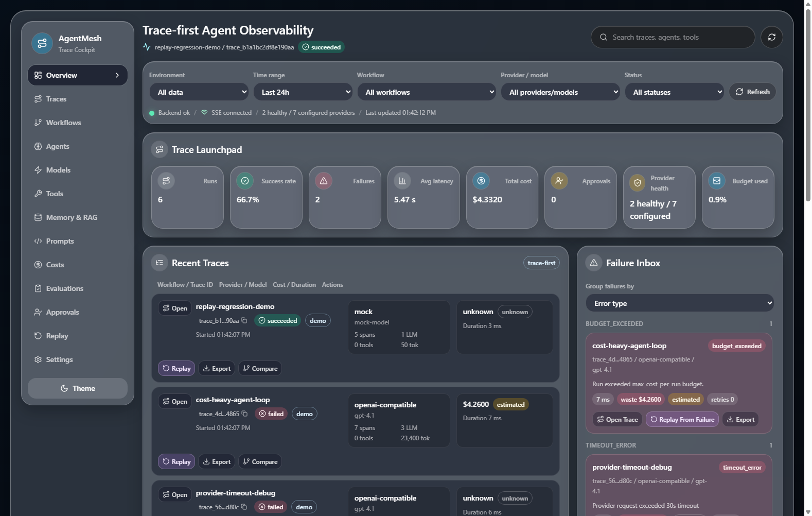Toggle the Theme button
Screen dimensions: 812x516
click(x=78, y=388)
